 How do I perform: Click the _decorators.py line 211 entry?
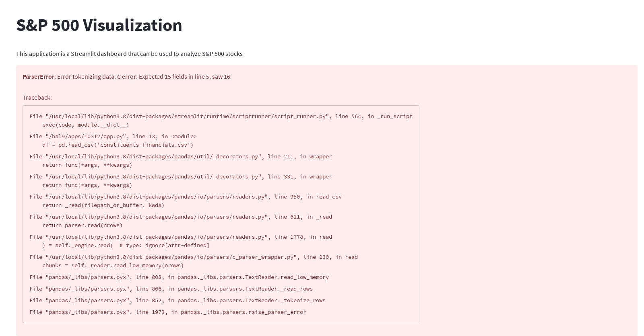[180, 157]
